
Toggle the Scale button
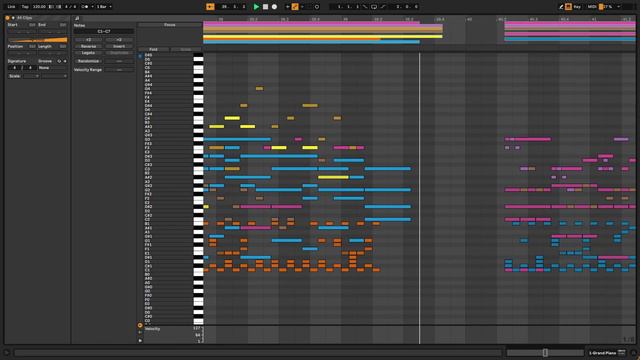point(15,76)
